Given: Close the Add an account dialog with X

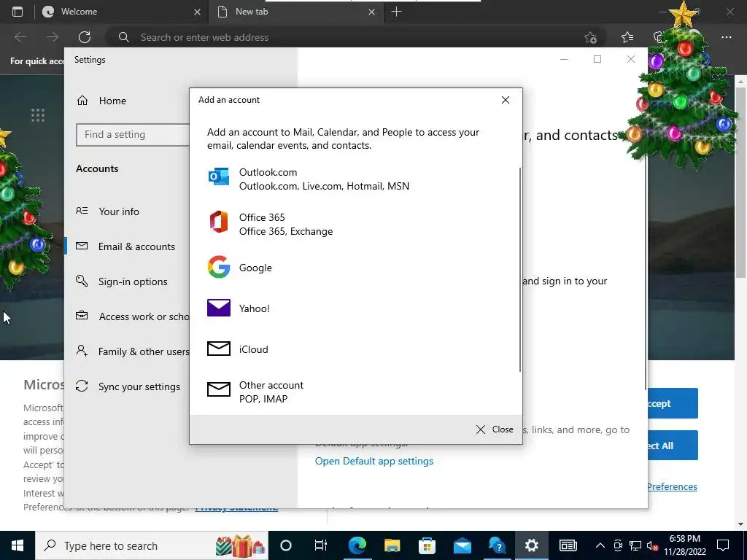Looking at the screenshot, I should [x=506, y=100].
